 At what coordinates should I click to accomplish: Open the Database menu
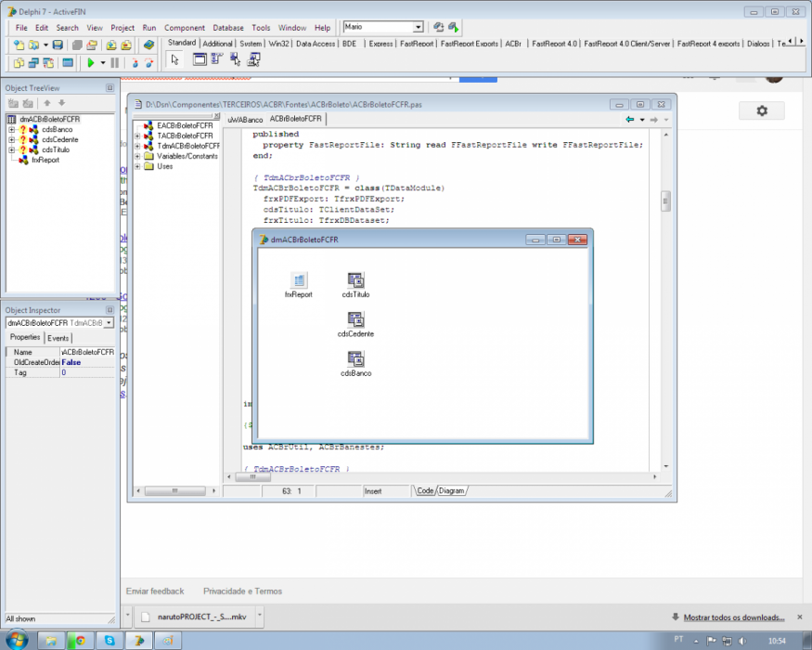click(x=228, y=28)
